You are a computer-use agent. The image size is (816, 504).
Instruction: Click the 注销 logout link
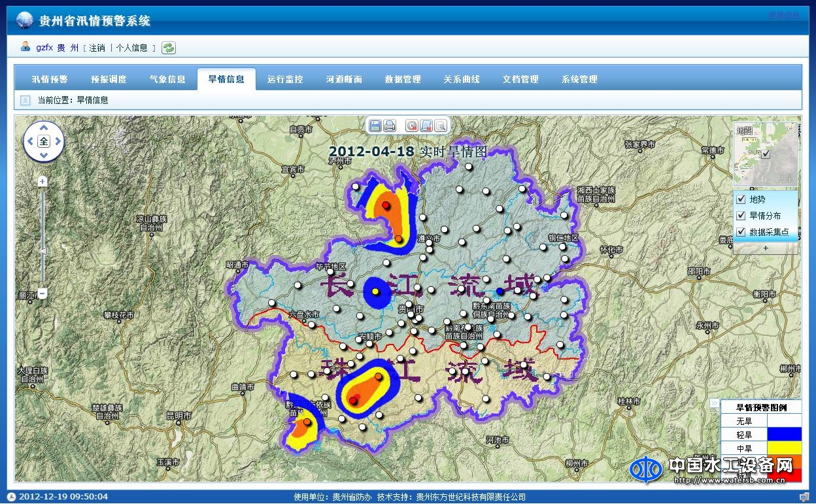97,48
